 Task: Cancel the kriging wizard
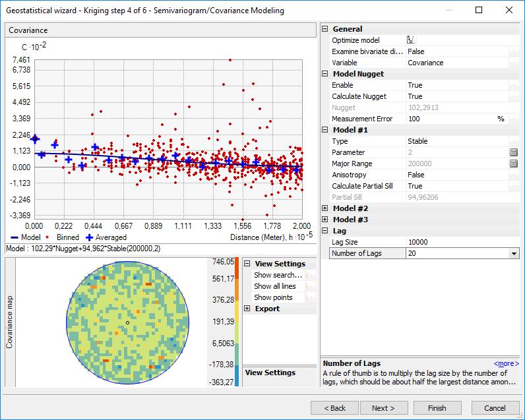click(495, 408)
